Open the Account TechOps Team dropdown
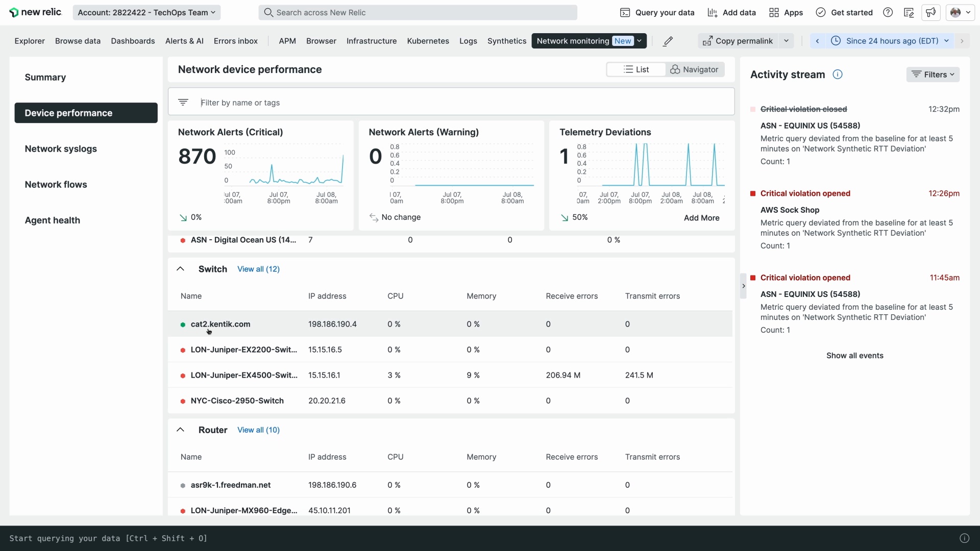The width and height of the screenshot is (980, 551). click(x=146, y=12)
